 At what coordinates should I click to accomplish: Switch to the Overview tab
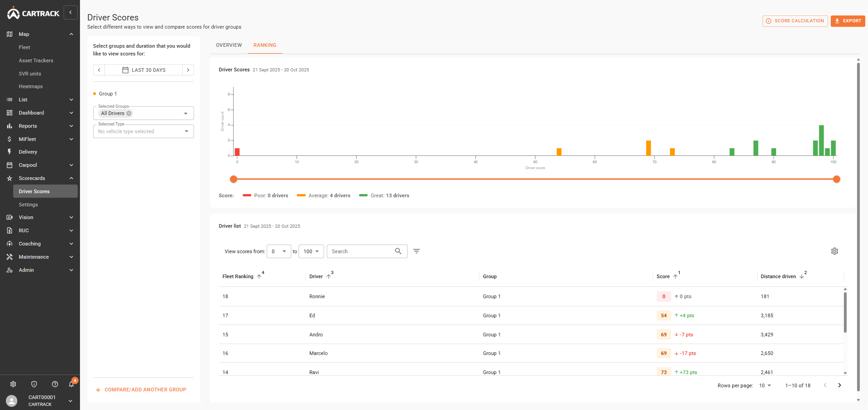pyautogui.click(x=229, y=45)
